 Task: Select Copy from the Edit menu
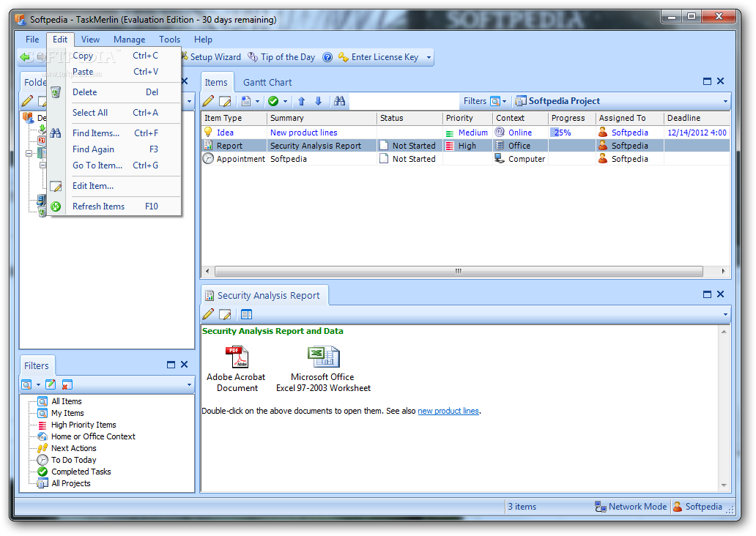[115, 56]
